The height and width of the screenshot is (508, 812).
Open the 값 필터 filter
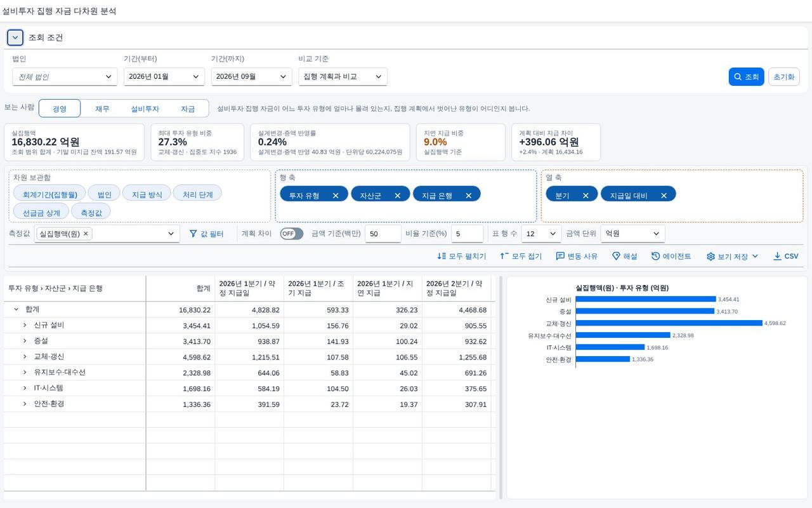(x=207, y=234)
